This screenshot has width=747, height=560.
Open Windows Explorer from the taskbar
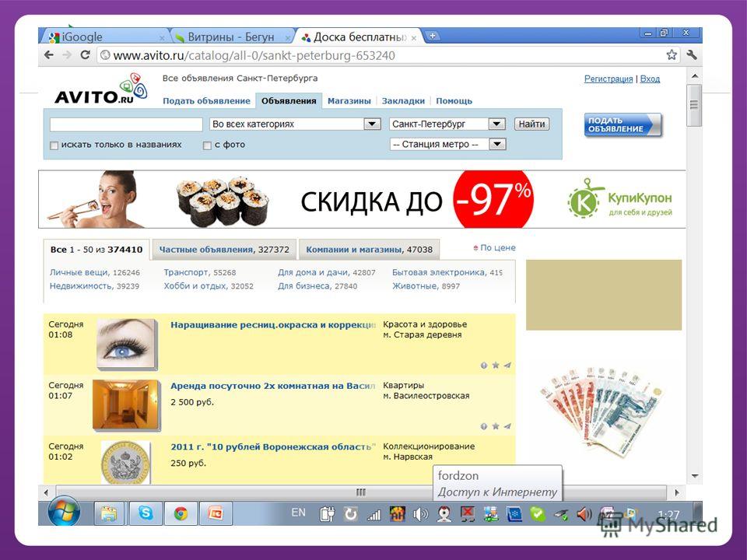point(109,513)
